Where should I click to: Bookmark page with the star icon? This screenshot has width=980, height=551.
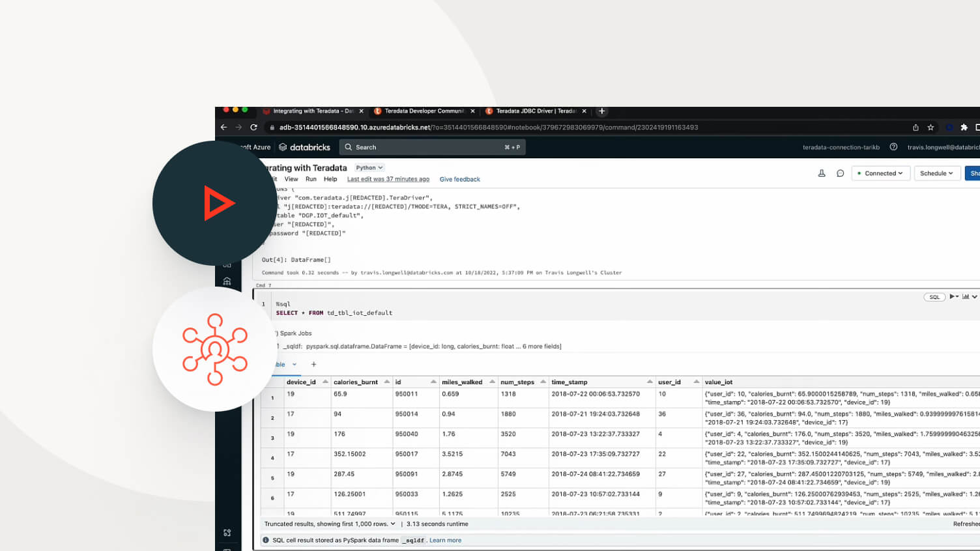(x=930, y=128)
